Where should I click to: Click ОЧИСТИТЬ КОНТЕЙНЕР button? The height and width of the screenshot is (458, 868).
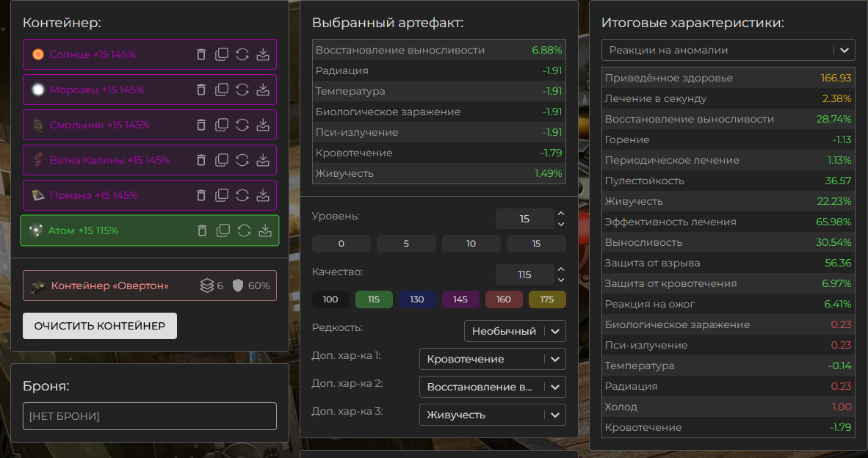tap(100, 326)
